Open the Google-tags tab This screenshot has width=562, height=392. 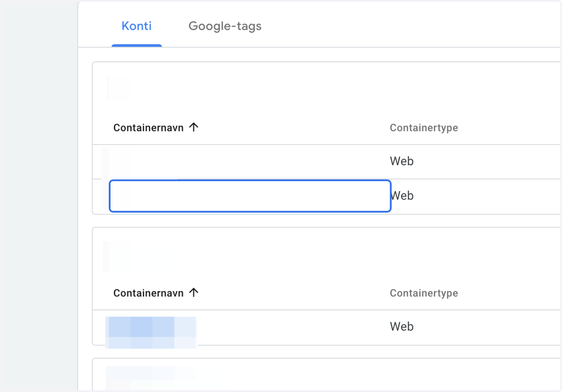coord(225,26)
